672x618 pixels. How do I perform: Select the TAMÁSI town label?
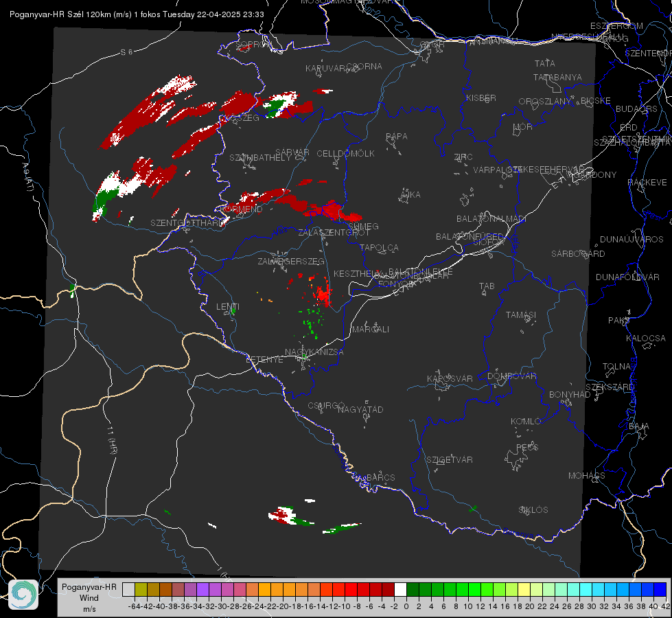(x=521, y=315)
